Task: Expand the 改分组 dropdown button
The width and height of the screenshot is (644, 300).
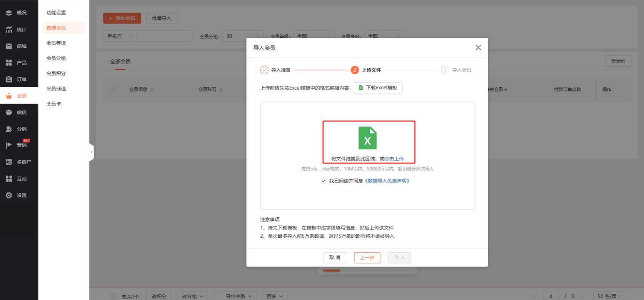Action: (x=193, y=296)
